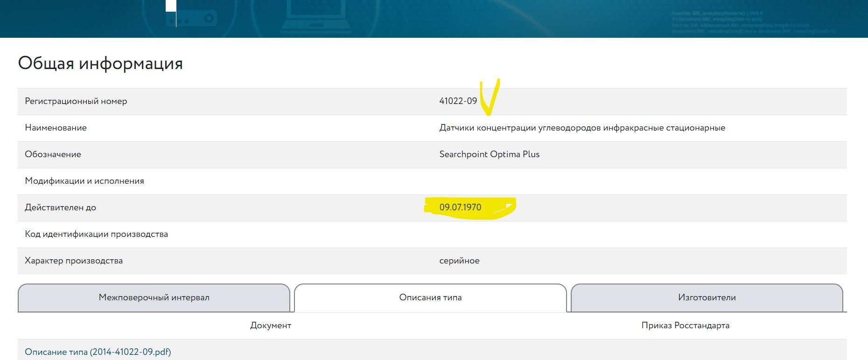Click the Общая информация heading
Screen dimensions: 868x360
(x=100, y=63)
